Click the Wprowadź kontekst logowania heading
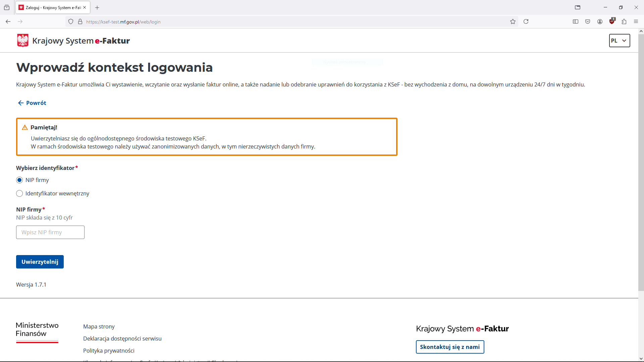The width and height of the screenshot is (644, 362). point(114,67)
